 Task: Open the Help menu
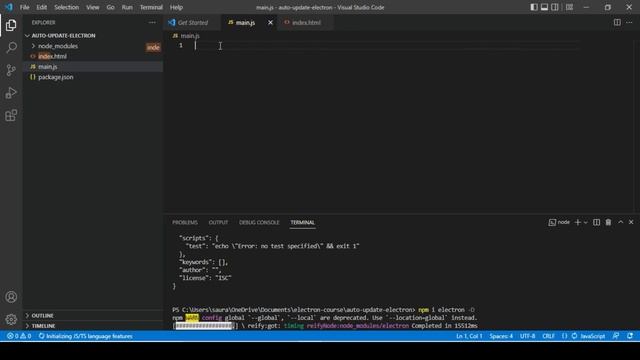pyautogui.click(x=176, y=7)
